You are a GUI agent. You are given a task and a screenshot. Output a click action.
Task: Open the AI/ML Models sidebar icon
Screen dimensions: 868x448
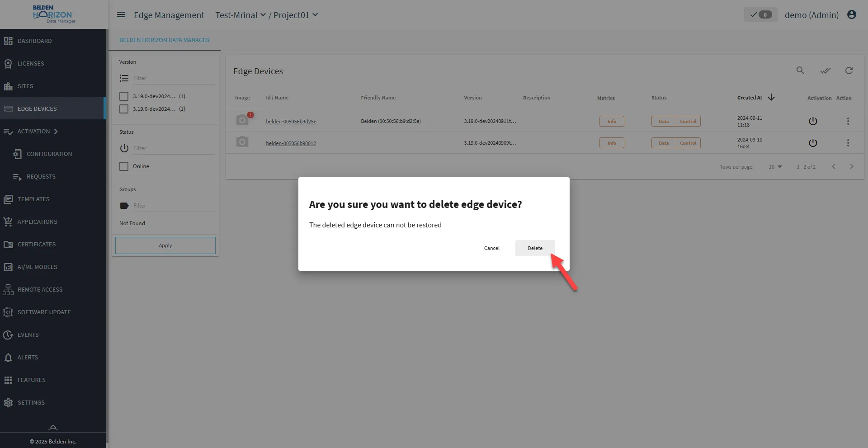tap(8, 267)
